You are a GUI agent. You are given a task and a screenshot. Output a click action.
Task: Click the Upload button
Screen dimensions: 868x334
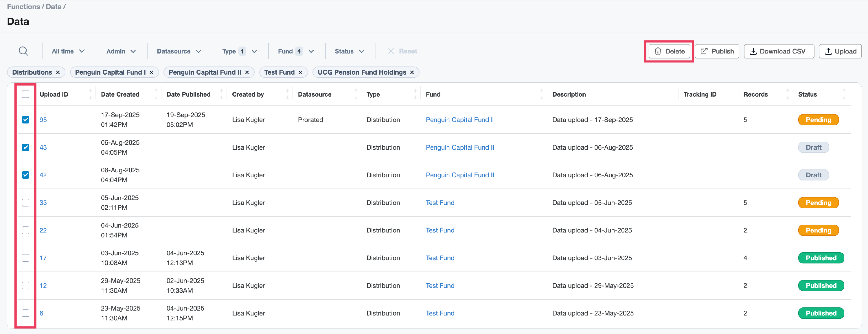[x=840, y=51]
